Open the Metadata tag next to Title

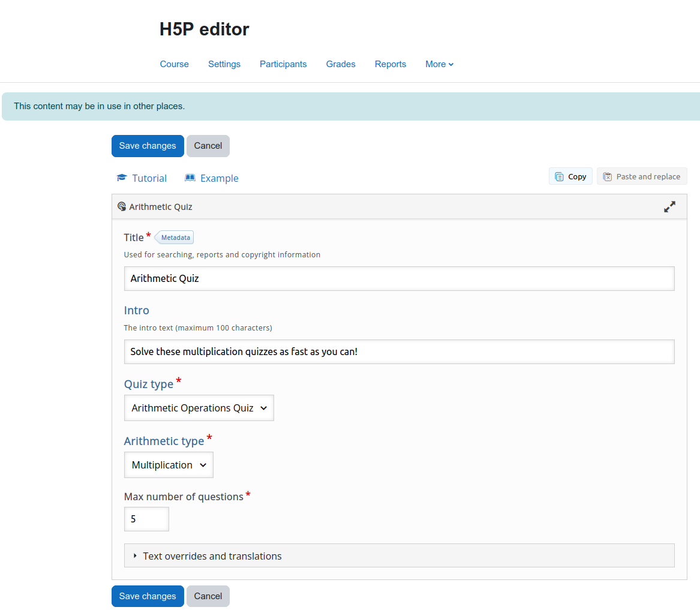click(175, 238)
